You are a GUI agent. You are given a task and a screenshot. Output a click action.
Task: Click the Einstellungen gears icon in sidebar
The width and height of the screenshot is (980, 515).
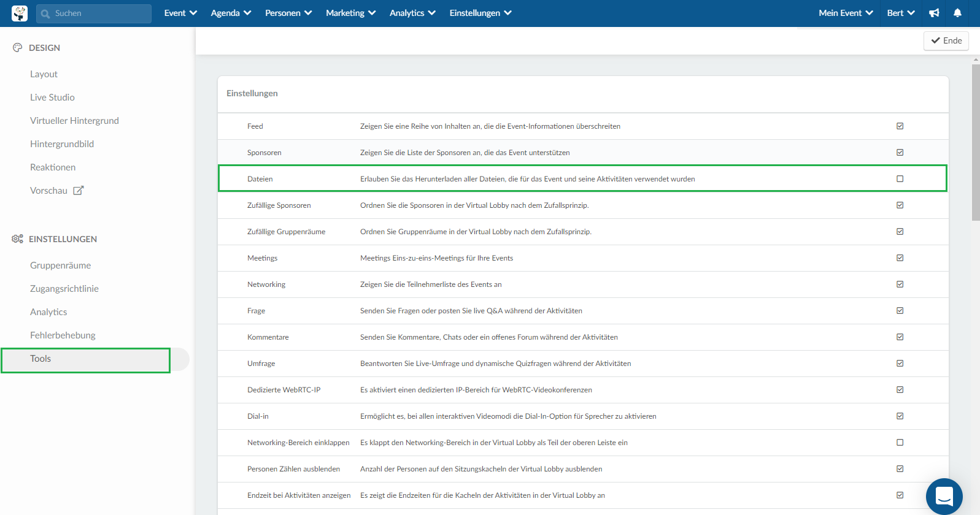pos(17,239)
